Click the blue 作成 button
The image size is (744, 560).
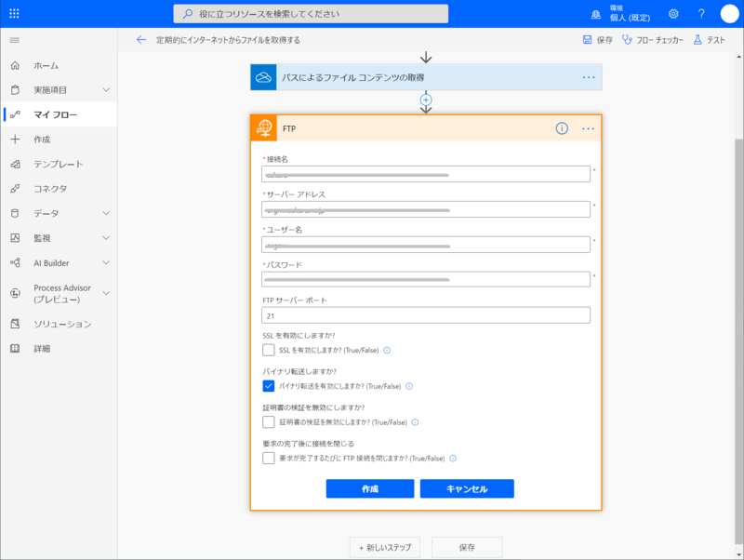point(370,488)
